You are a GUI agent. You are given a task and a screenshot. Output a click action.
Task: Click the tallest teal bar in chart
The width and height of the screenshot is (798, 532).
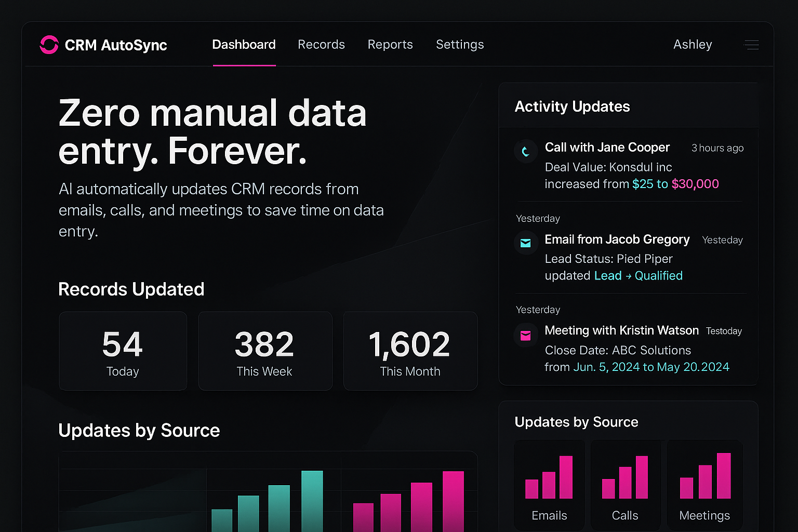[x=312, y=500]
